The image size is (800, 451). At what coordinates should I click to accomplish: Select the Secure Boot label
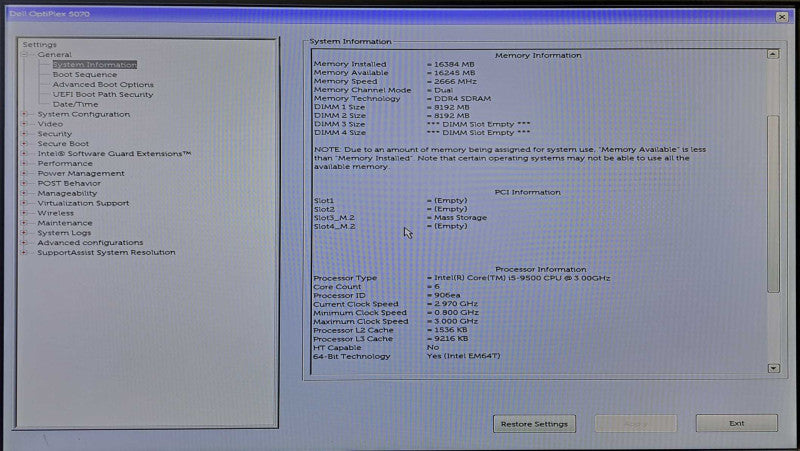(x=63, y=144)
